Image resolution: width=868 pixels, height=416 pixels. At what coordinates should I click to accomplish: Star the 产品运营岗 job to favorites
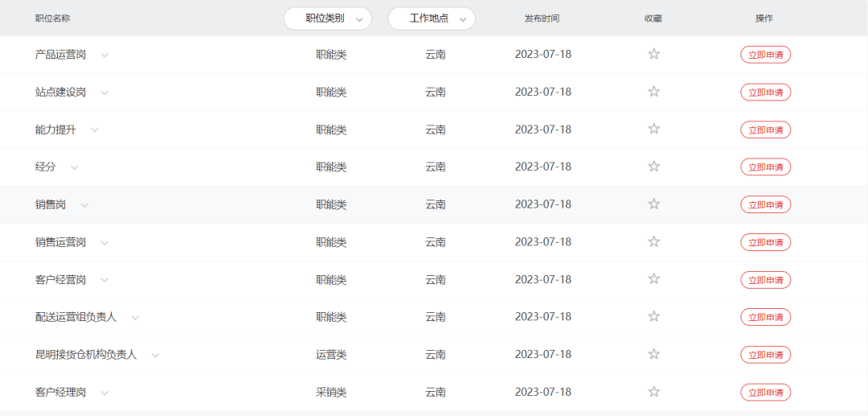[x=653, y=54]
